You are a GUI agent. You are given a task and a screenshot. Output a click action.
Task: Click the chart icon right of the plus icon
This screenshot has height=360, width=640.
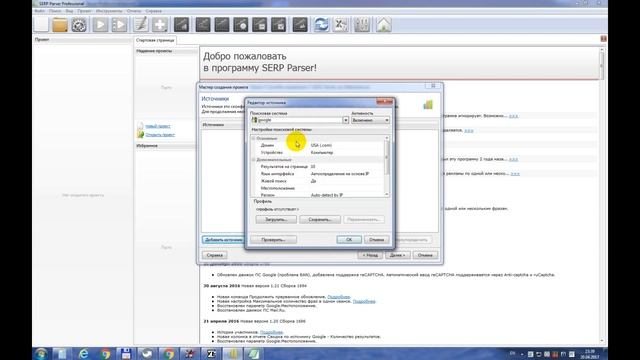[x=181, y=25]
